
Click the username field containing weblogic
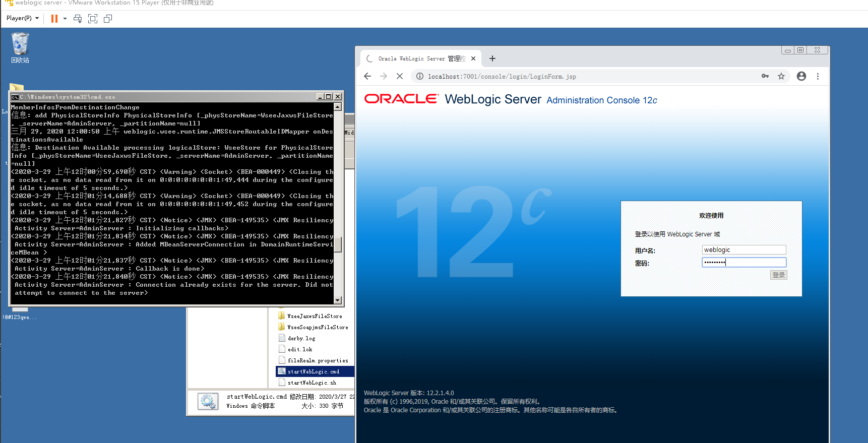tap(744, 250)
